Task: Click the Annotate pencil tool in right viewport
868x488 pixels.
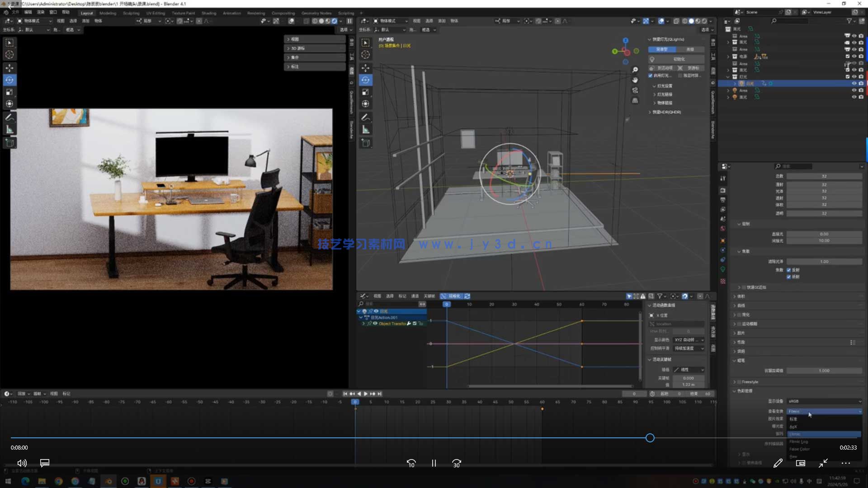Action: tap(365, 117)
